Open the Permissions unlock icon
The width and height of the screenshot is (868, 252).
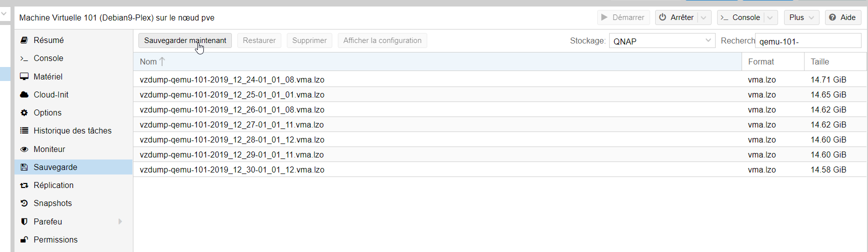click(x=24, y=239)
